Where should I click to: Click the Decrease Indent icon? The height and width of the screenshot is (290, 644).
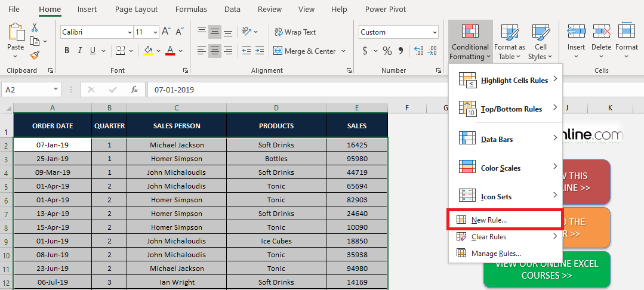point(246,51)
